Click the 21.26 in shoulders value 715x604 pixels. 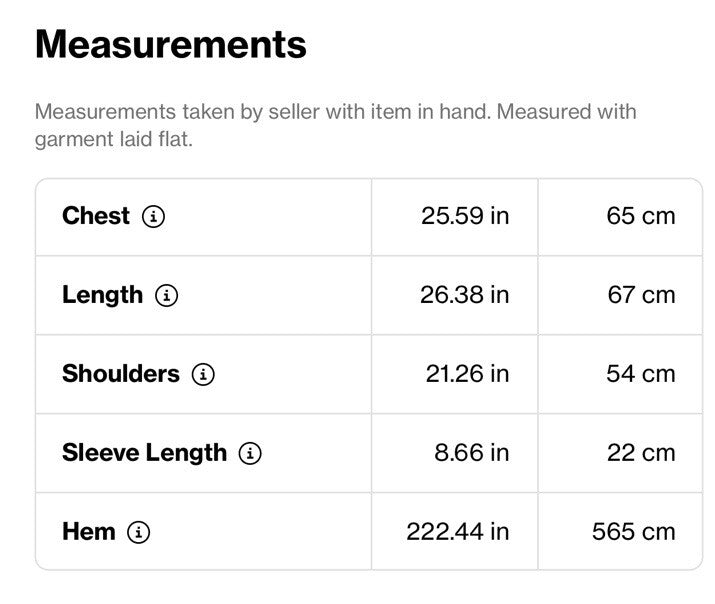pos(467,374)
